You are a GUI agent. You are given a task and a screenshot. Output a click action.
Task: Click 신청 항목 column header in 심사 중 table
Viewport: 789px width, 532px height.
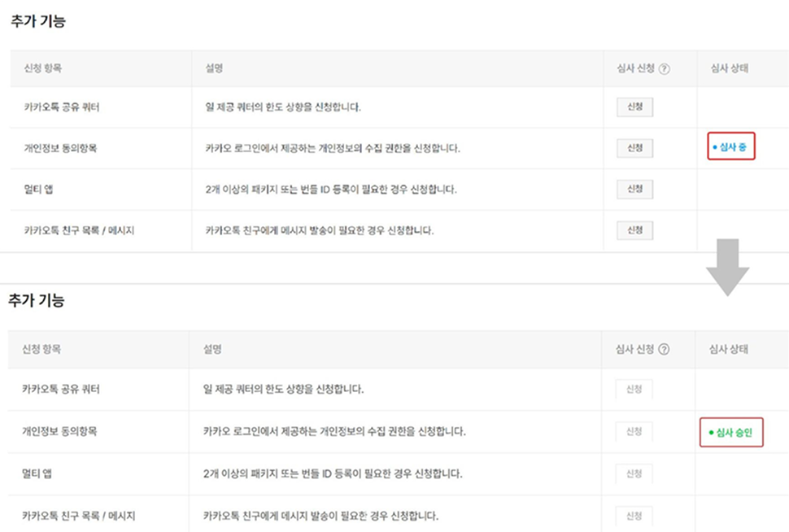43,68
